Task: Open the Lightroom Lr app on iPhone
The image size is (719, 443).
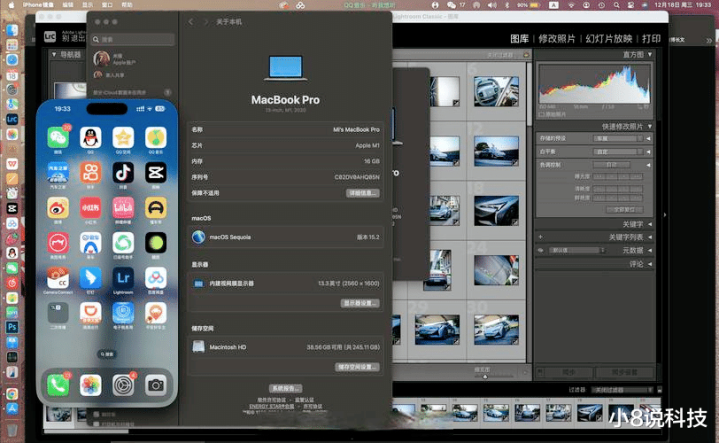Action: [x=123, y=278]
